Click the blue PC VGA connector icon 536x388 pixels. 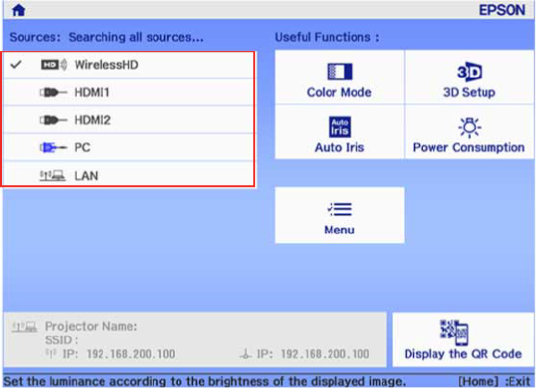(x=53, y=148)
